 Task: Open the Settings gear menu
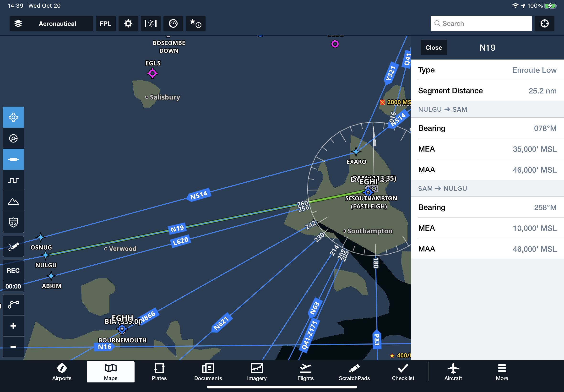coord(128,23)
